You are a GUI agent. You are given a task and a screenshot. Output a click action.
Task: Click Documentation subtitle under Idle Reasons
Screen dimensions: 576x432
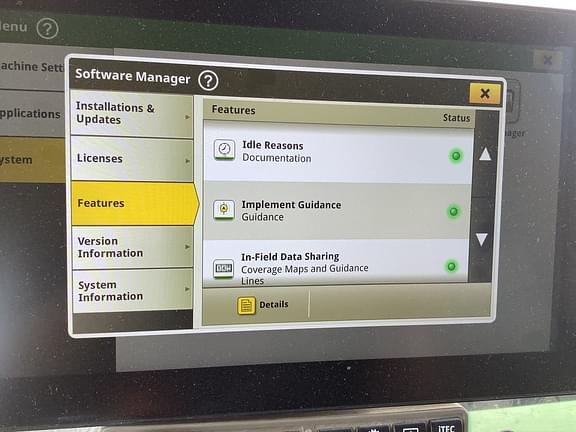[277, 158]
